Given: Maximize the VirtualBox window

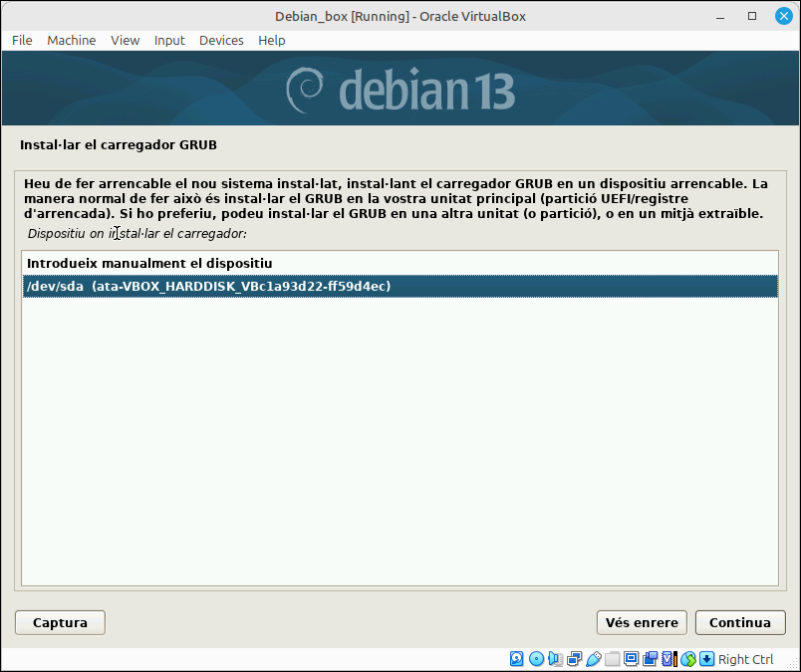Looking at the screenshot, I should 752,16.
